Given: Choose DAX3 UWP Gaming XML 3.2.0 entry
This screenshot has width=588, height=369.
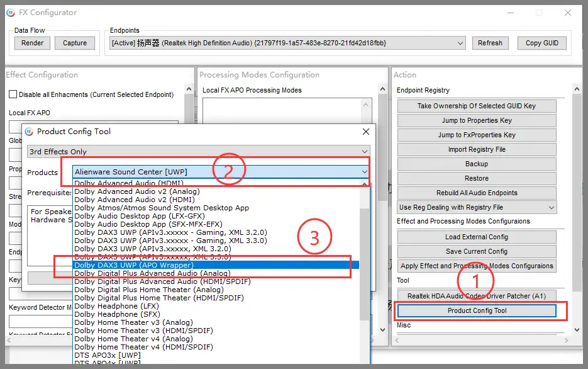Looking at the screenshot, I should pos(216,232).
